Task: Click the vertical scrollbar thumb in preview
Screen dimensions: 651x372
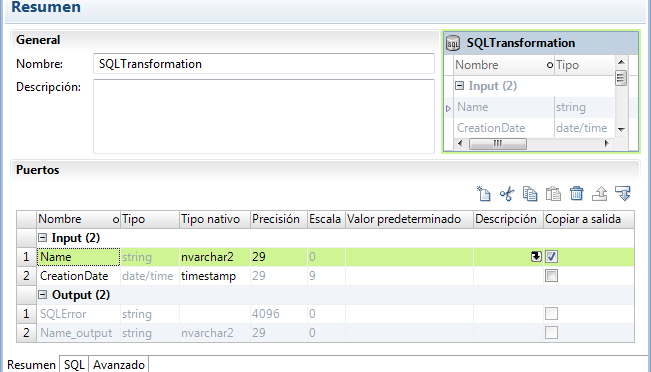Action: 621,78
